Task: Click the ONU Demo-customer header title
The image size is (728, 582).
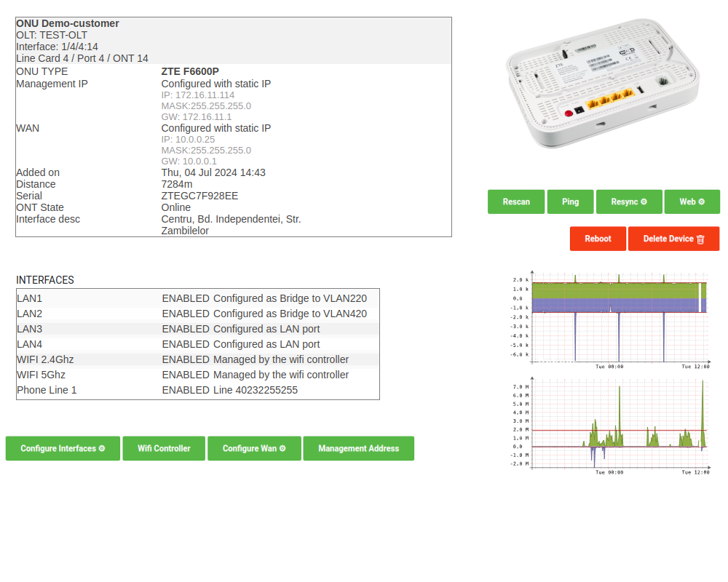Action: coord(68,23)
